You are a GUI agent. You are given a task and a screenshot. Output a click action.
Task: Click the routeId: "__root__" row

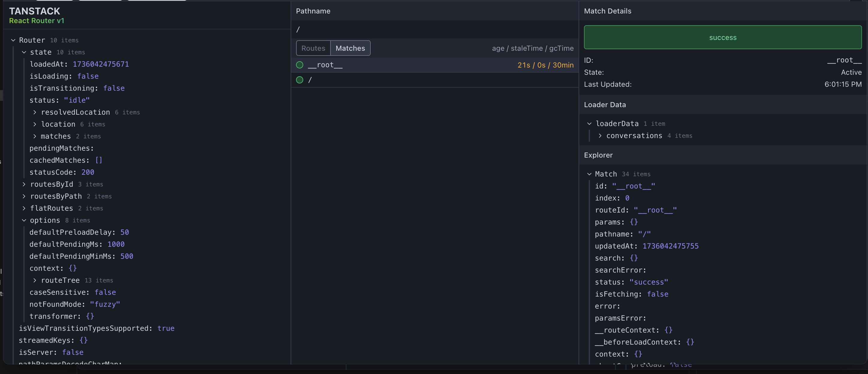pos(636,210)
